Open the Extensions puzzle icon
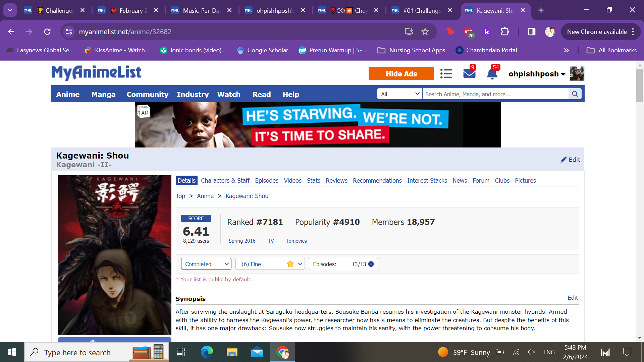 pyautogui.click(x=505, y=32)
